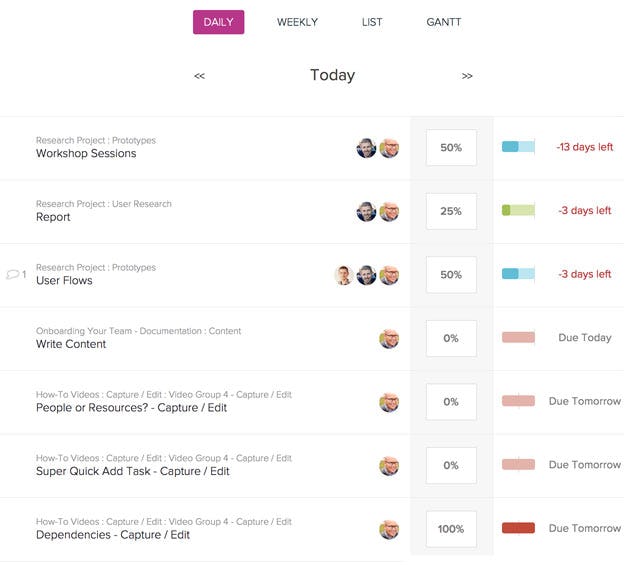Open the List view tab

372,22
